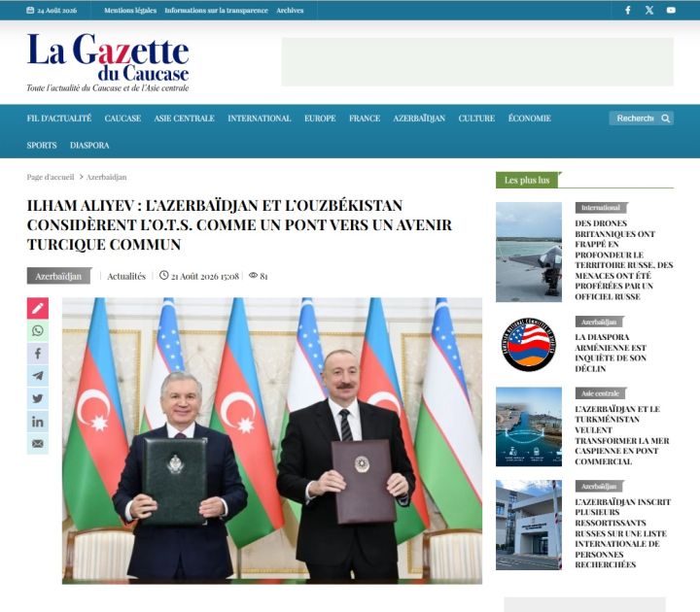Select the Les plus lus tab
Image resolution: width=700 pixels, height=612 pixels.
coord(527,181)
